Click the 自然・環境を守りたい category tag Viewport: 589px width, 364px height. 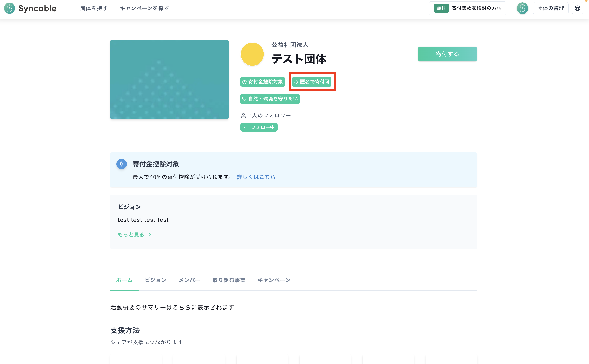[x=270, y=99]
